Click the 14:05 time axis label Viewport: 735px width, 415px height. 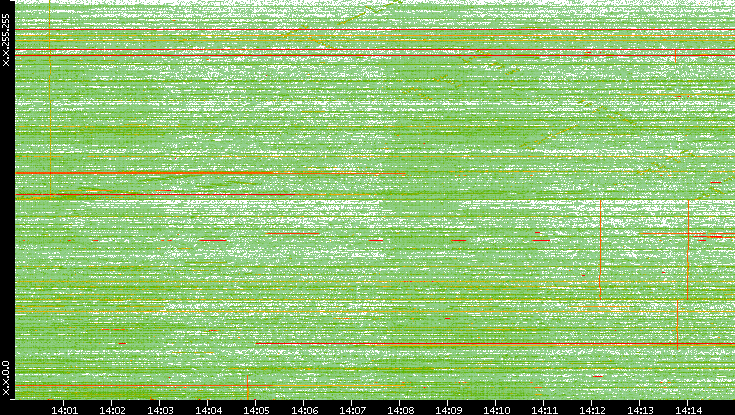pos(256,410)
